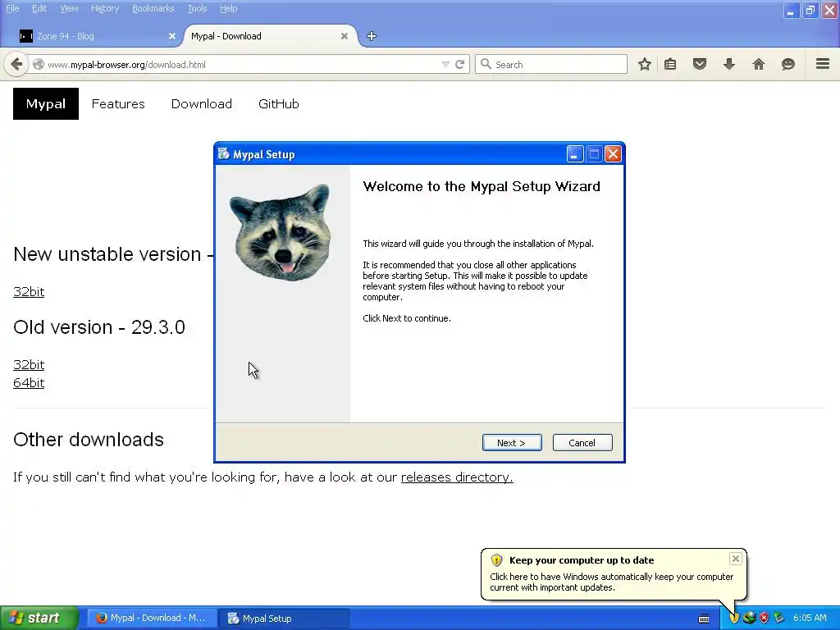The height and width of the screenshot is (630, 840).
Task: Cancel the Mypal Setup wizard
Action: tap(582, 442)
